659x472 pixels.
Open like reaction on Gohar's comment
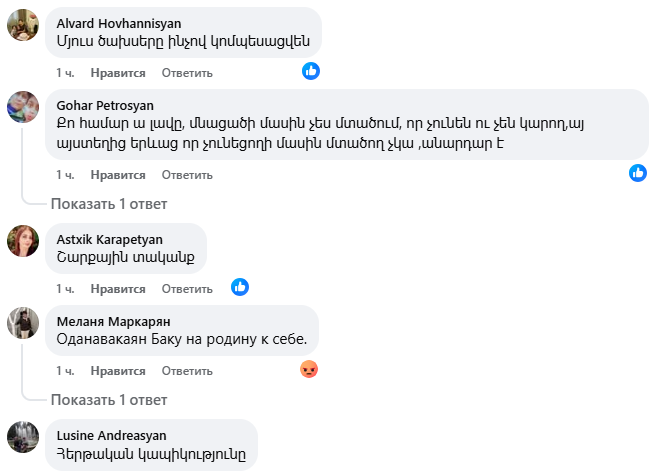[x=638, y=174]
